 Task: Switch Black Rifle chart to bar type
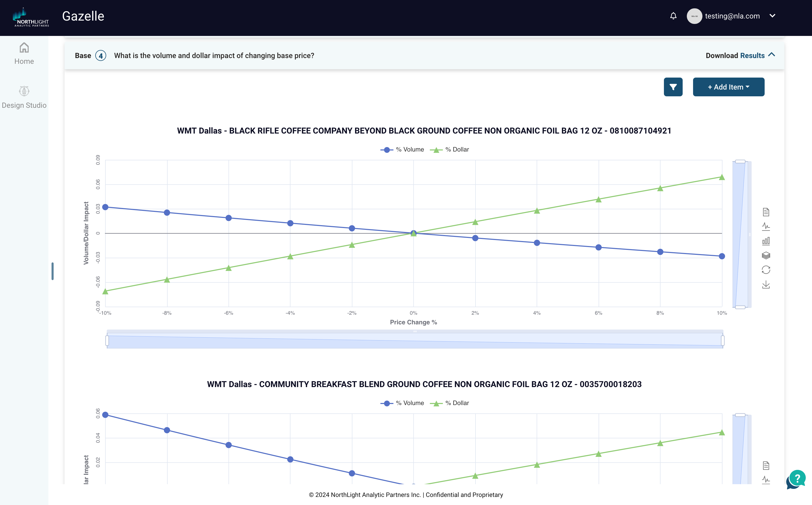(766, 241)
